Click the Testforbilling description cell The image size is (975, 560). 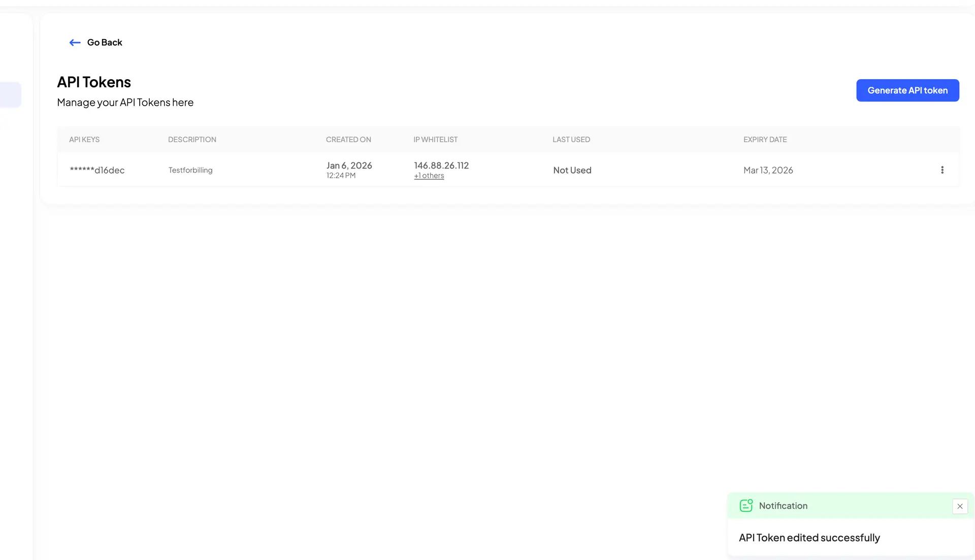[190, 170]
